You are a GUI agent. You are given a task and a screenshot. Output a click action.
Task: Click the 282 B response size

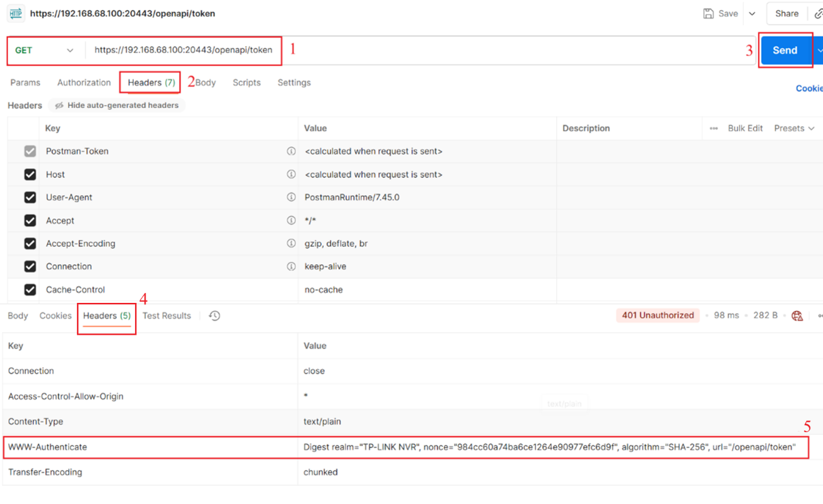(766, 315)
